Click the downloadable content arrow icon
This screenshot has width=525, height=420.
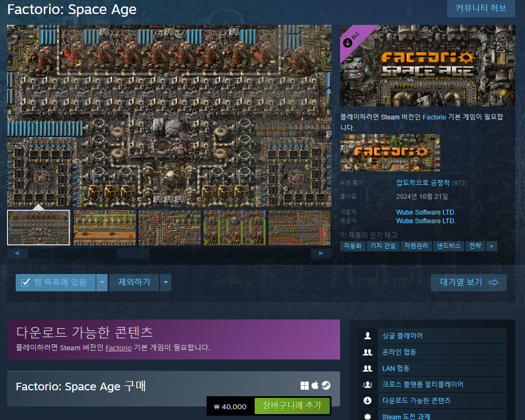click(x=367, y=401)
